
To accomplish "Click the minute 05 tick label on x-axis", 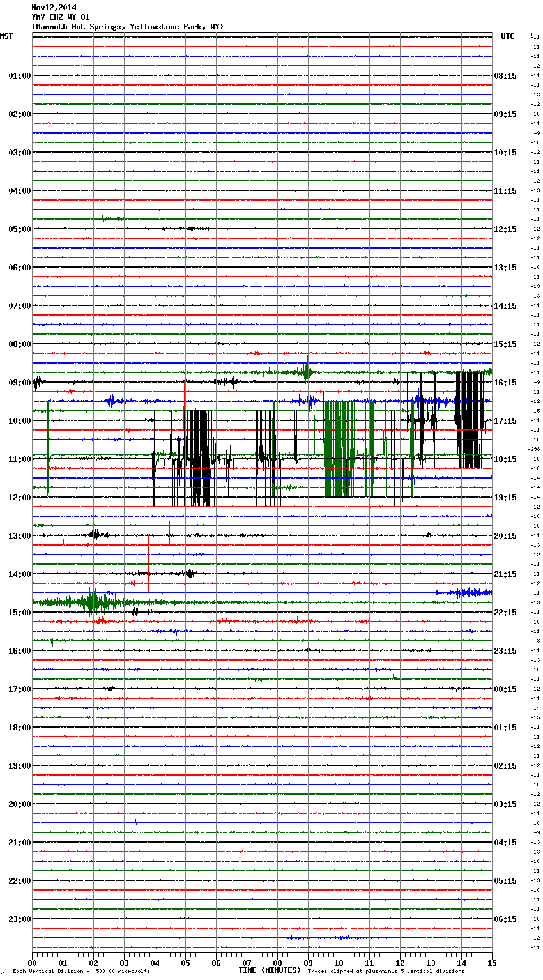I will (185, 963).
